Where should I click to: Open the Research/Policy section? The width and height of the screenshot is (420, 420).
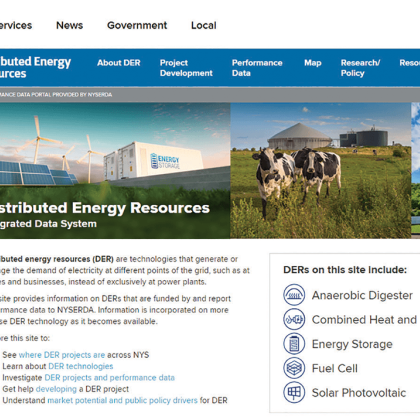click(360, 68)
